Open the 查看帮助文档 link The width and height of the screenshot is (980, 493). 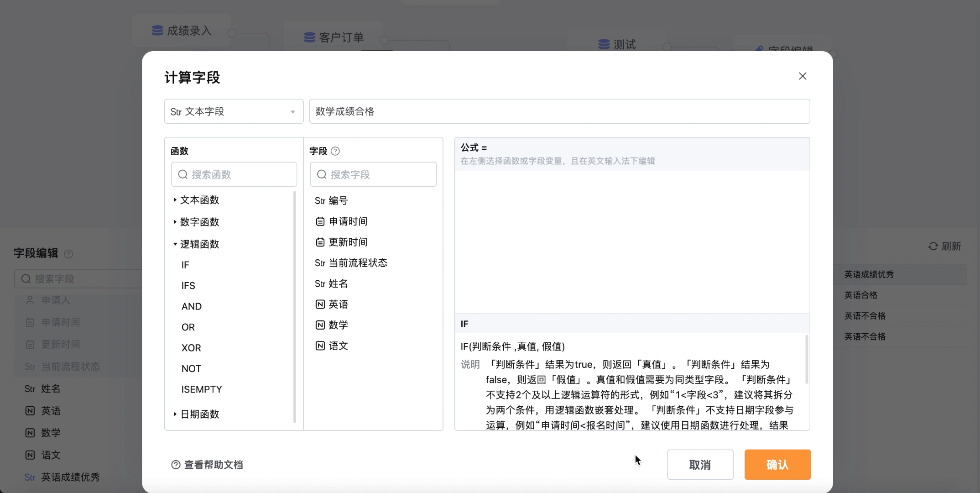coord(213,465)
